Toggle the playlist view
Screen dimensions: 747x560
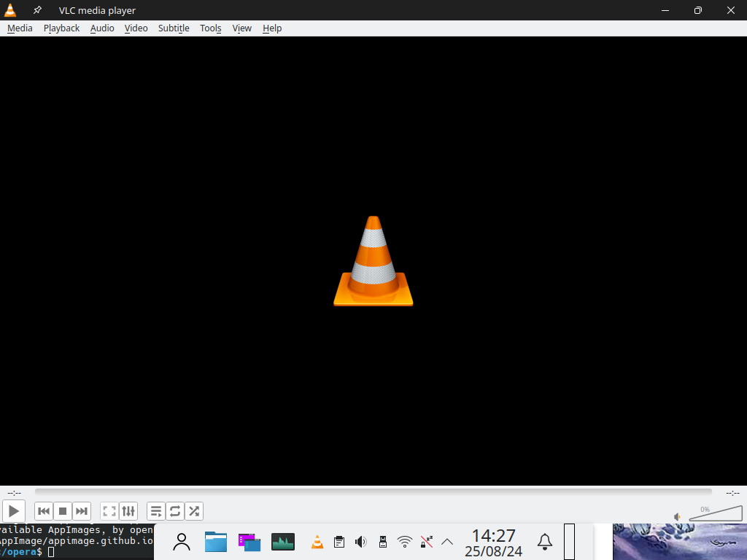[x=156, y=511]
